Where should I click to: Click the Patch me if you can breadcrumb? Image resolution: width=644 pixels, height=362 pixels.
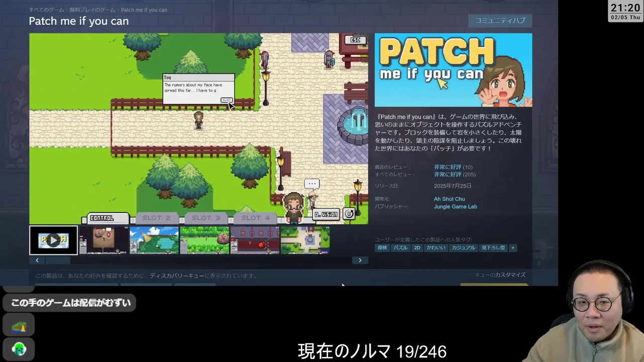(x=144, y=10)
